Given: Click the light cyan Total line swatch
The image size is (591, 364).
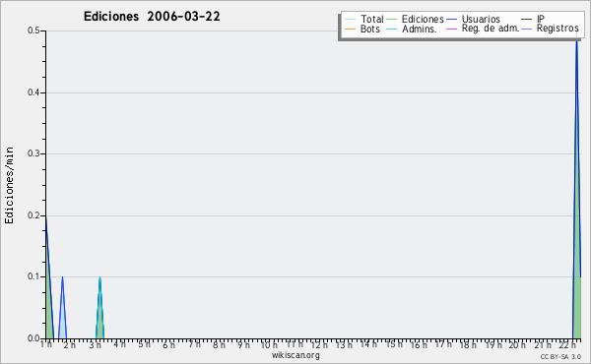Looking at the screenshot, I should (350, 20).
